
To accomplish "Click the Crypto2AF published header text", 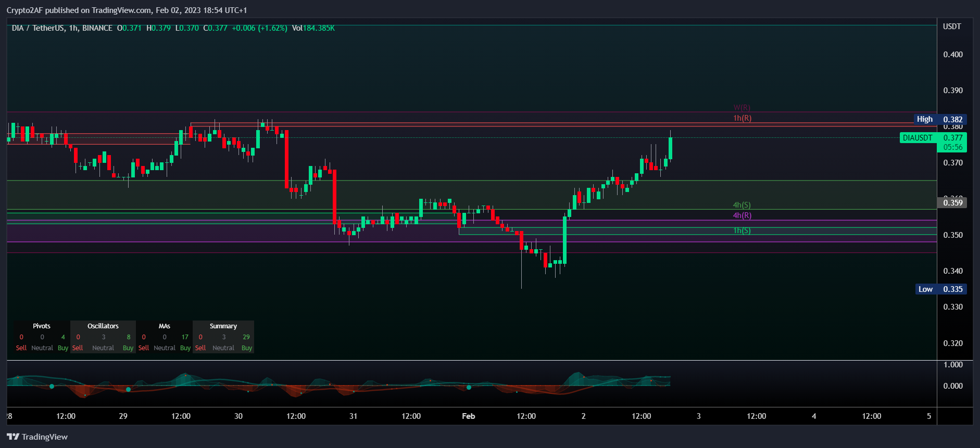I will coord(127,10).
